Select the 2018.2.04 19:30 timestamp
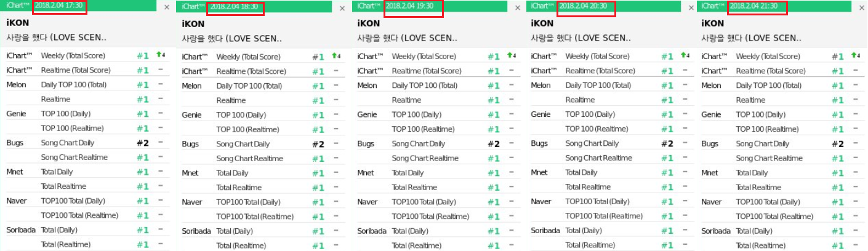 [x=414, y=7]
